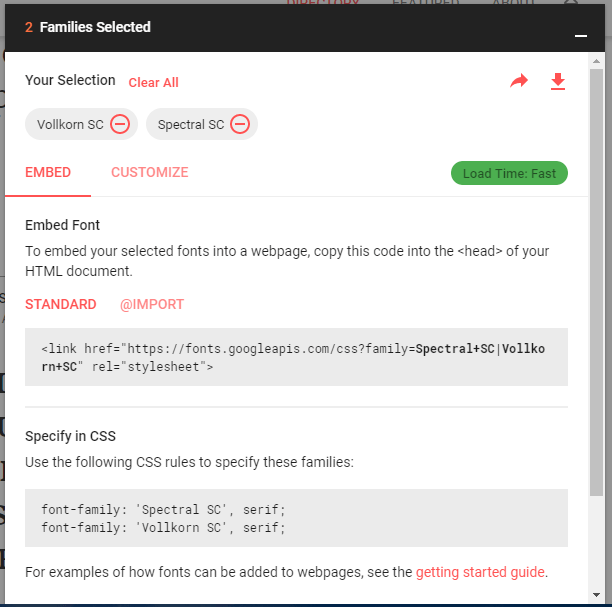Screen dimensions: 612x607
Task: Click the vertical scrollbar thumb
Action: point(596,283)
